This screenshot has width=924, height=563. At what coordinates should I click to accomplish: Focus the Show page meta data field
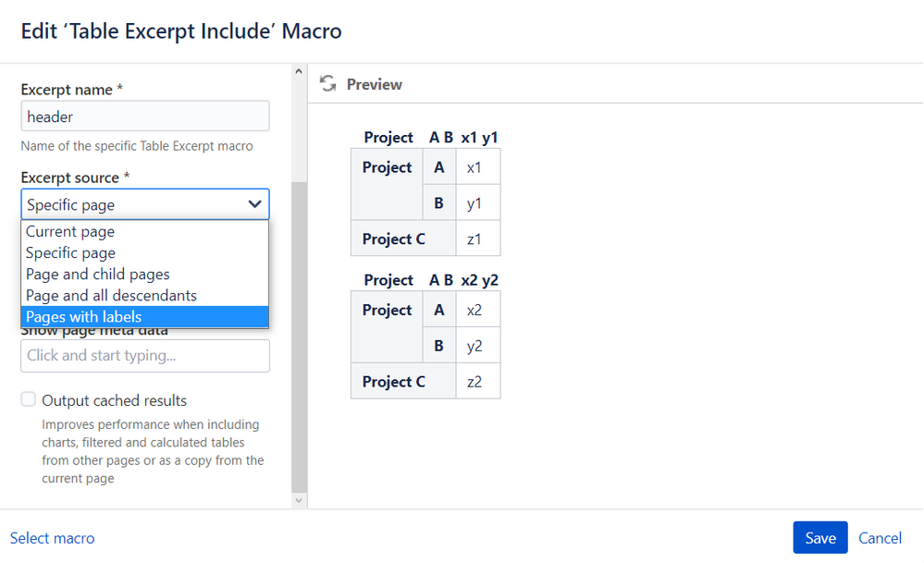pyautogui.click(x=145, y=356)
